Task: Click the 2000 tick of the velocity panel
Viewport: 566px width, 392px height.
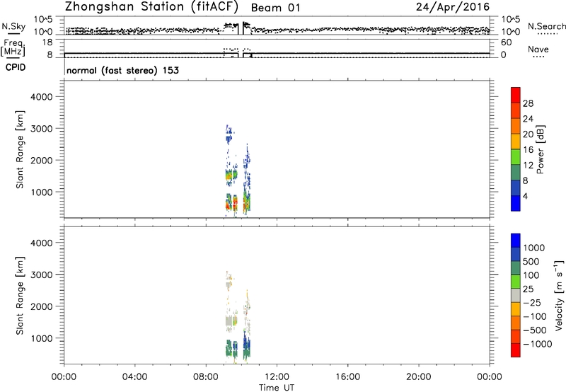Action: 42,306
